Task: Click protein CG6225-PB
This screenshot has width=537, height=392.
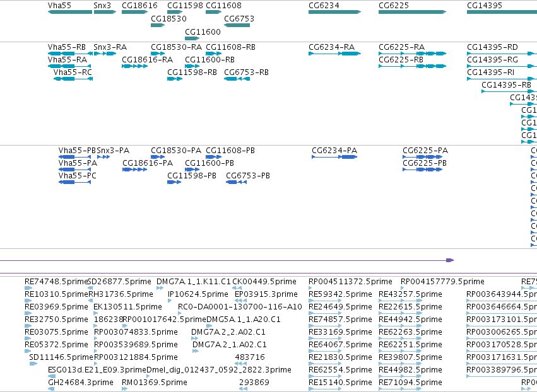Action: click(x=425, y=163)
